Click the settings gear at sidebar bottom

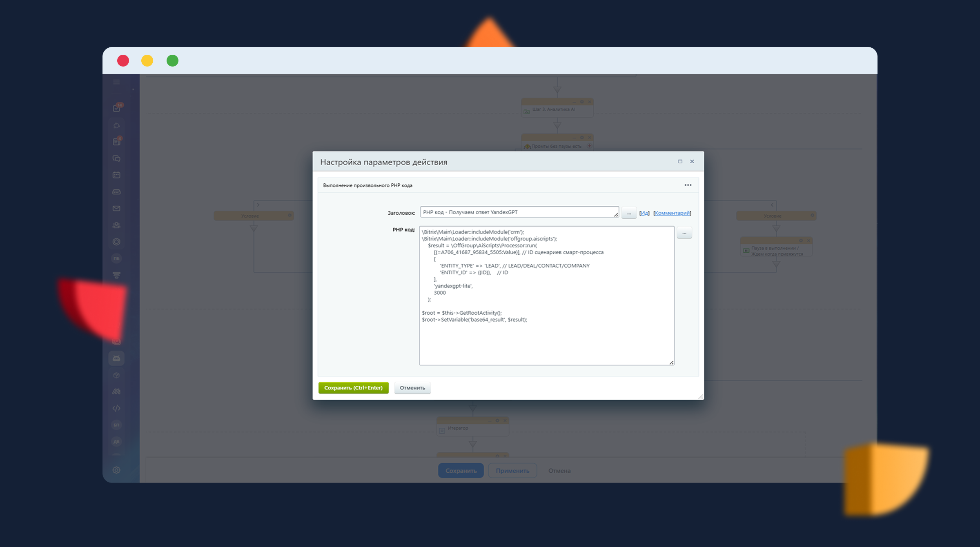click(116, 470)
